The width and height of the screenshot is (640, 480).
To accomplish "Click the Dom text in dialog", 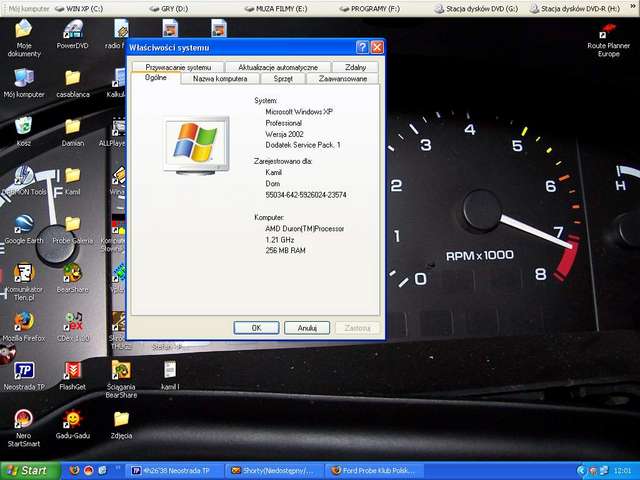I will (x=272, y=184).
